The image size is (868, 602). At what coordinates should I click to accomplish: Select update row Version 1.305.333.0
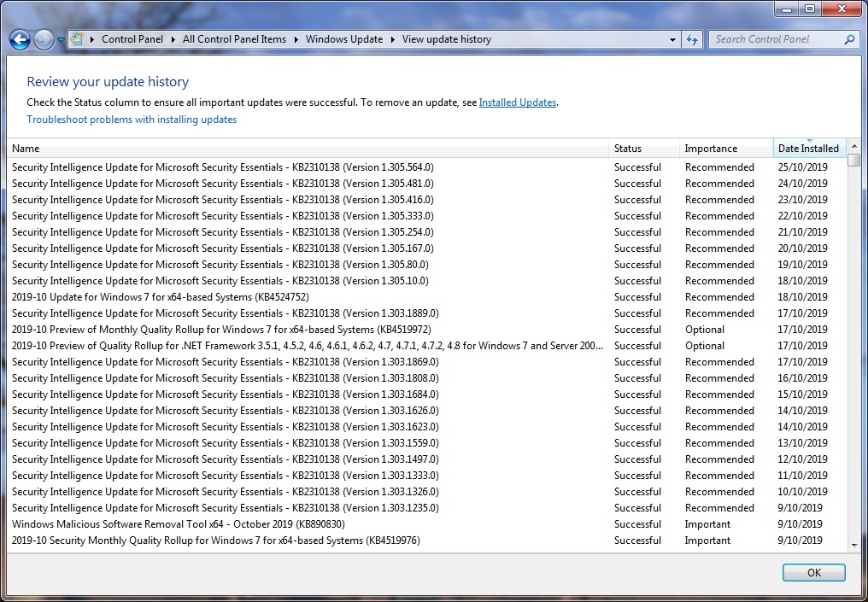pos(426,216)
